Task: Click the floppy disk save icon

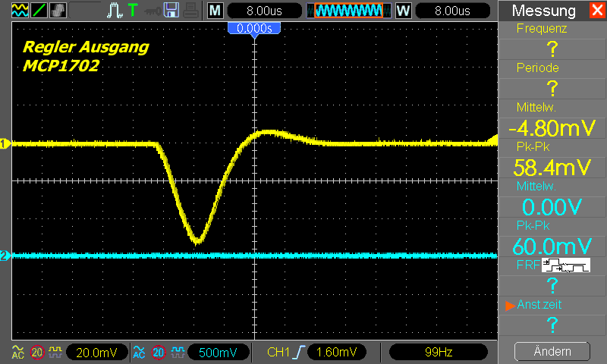Action: pyautogui.click(x=171, y=11)
